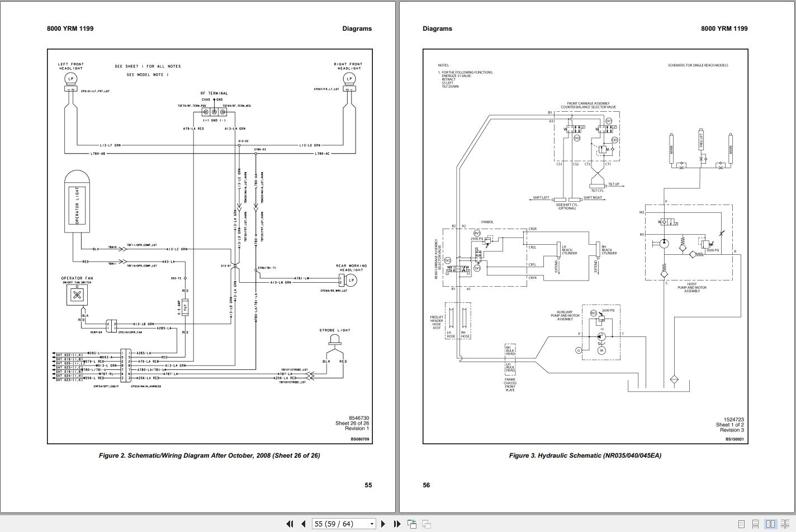Go to the previous page
796x532 pixels.
click(303, 524)
